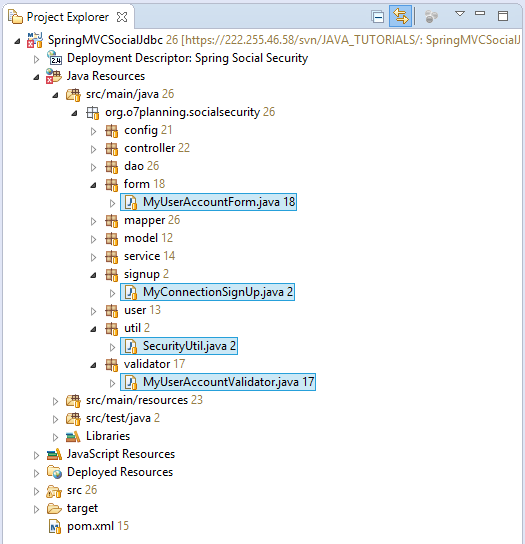
Task: Expand the src/main/resources folder
Action: (x=56, y=401)
